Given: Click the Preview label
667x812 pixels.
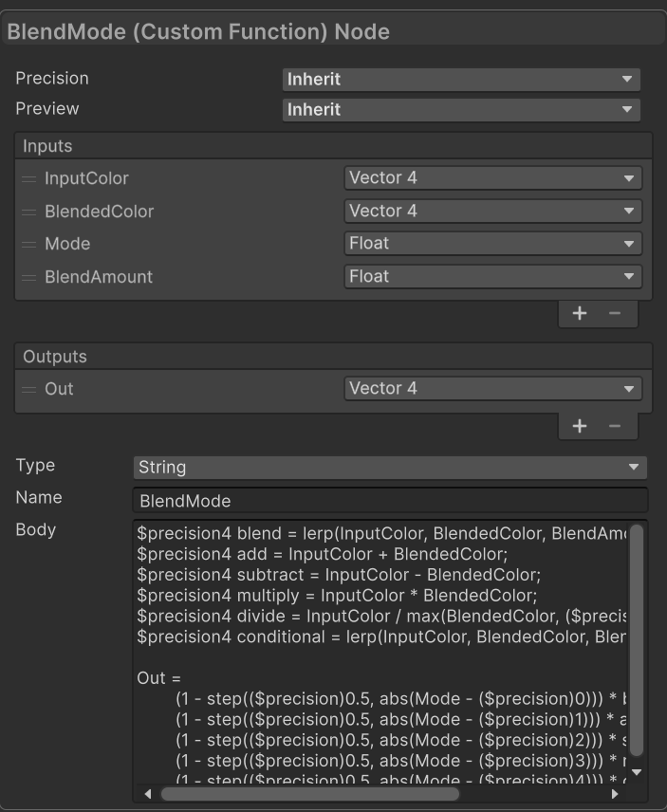Looking at the screenshot, I should click(47, 109).
